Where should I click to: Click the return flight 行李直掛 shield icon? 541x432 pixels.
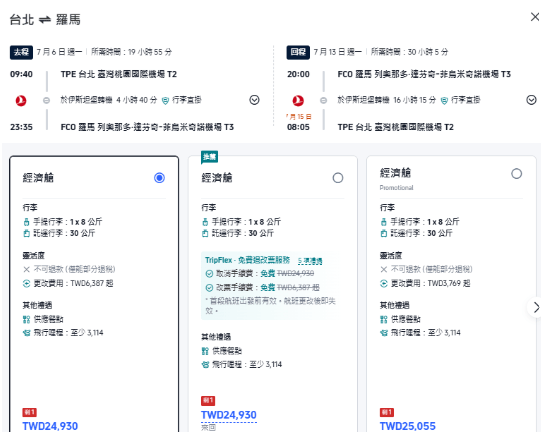tap(444, 100)
